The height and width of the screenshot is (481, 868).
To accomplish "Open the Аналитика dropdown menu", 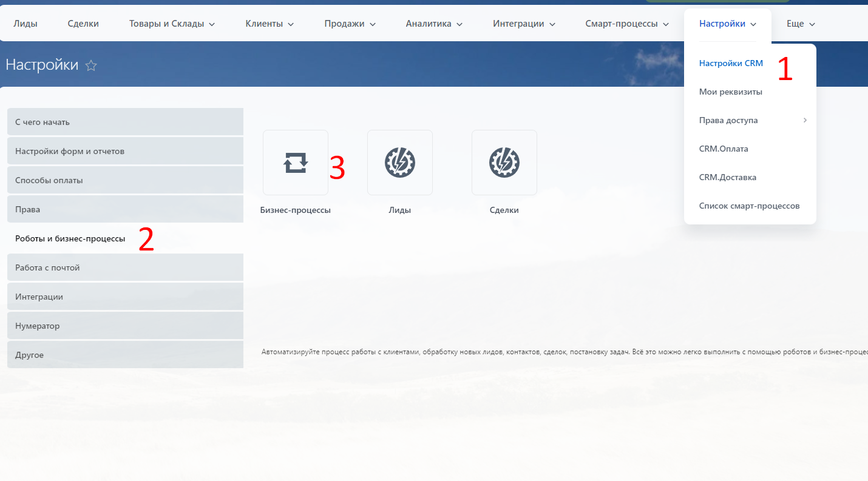I will 434,24.
